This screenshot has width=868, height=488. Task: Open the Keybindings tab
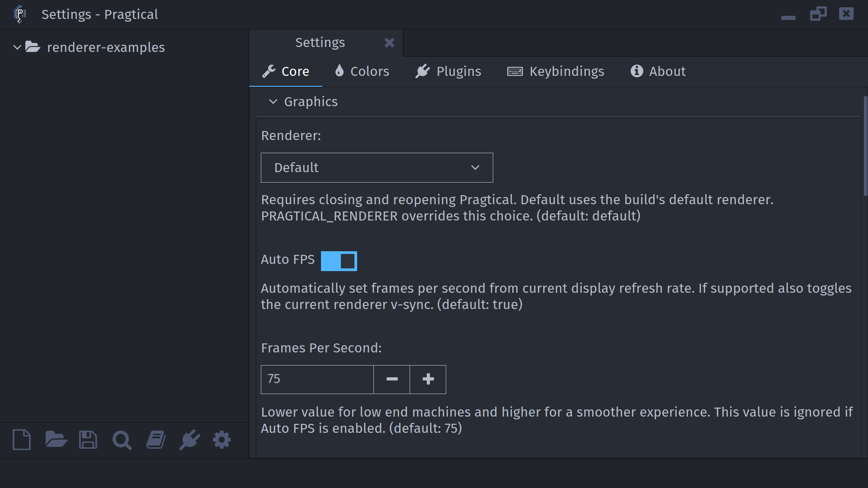[x=556, y=71]
